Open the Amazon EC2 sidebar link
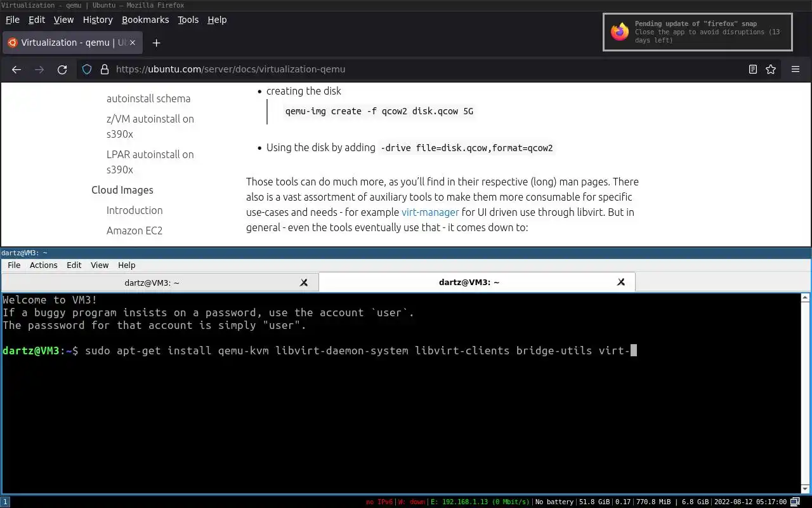812x508 pixels. click(x=134, y=231)
